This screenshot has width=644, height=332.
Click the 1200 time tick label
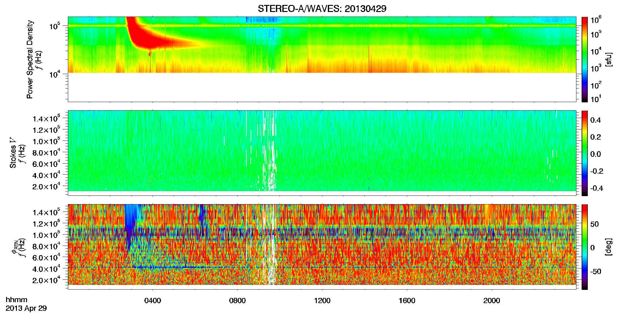pyautogui.click(x=322, y=301)
